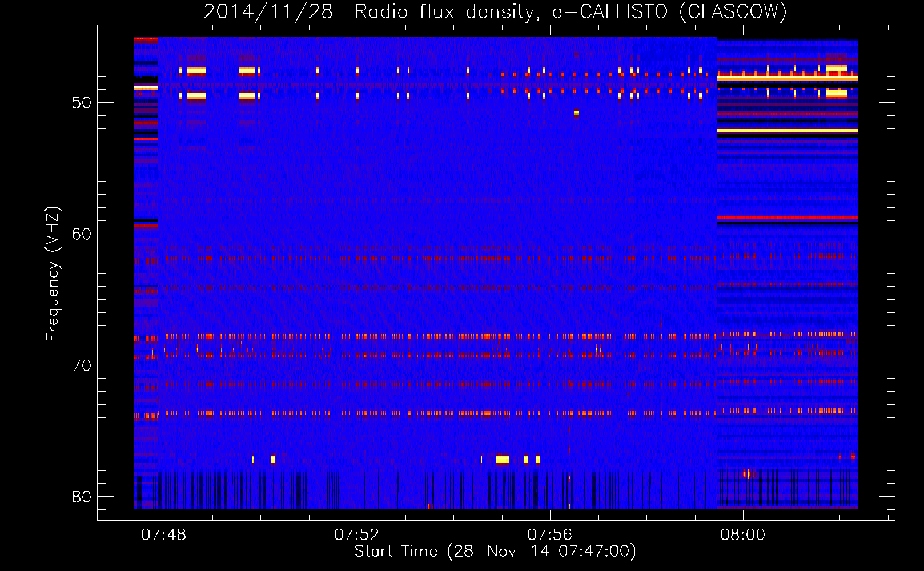
Task: Click the "Frequency (MHZ)" y-axis label
Action: pyautogui.click(x=53, y=274)
